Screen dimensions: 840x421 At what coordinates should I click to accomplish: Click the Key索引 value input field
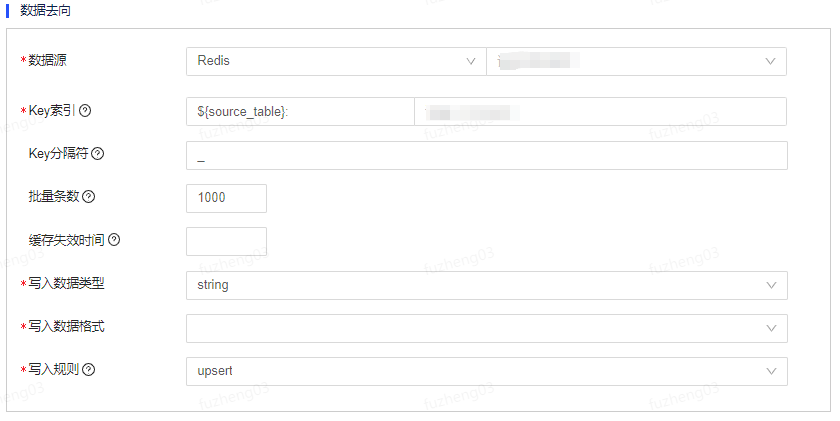click(x=601, y=111)
